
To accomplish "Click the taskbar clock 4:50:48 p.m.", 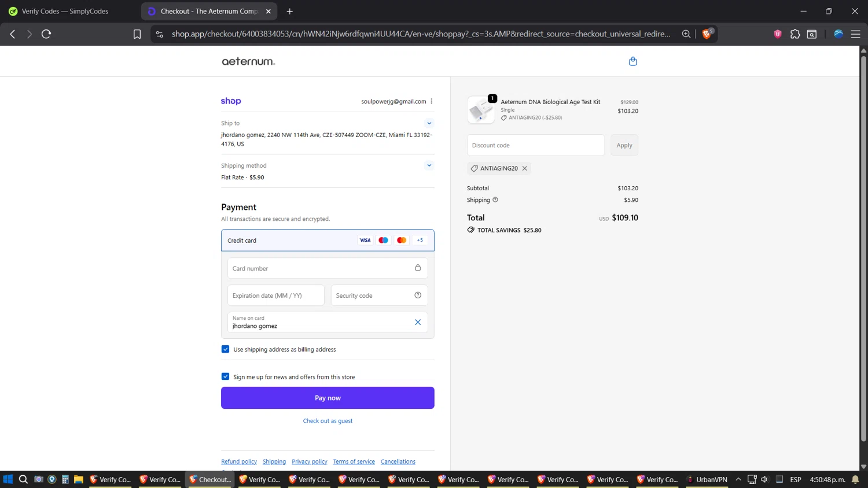I will pos(827,479).
